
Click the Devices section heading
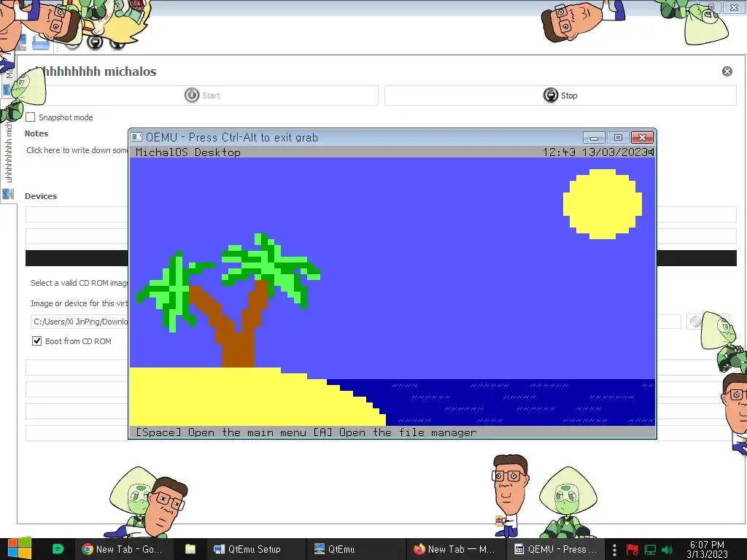point(41,196)
